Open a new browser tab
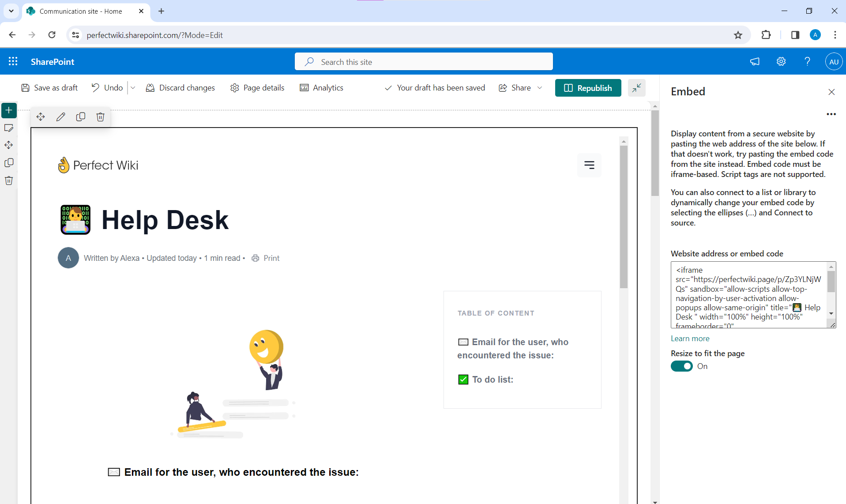Viewport: 846px width, 504px height. (x=162, y=11)
